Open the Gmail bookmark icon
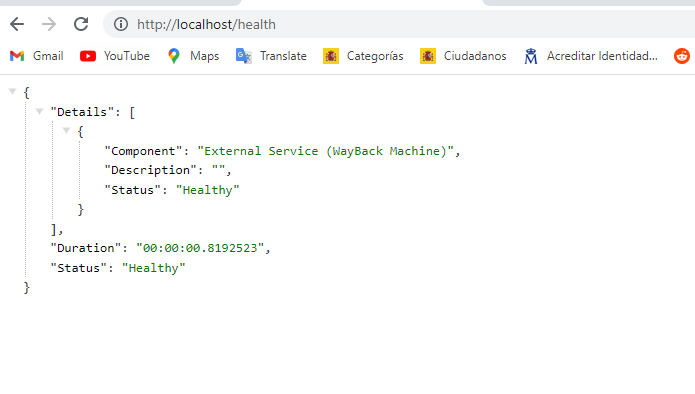The height and width of the screenshot is (394, 695). [x=17, y=56]
